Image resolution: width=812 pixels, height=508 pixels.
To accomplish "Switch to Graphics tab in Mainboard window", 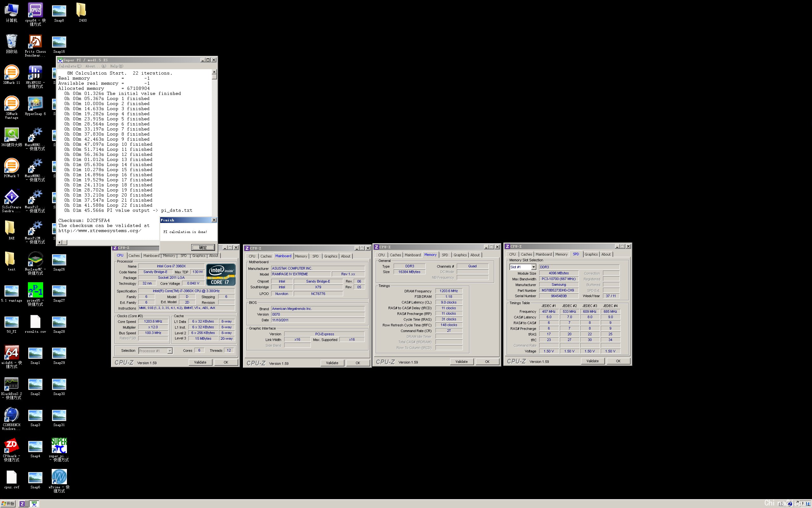I will 331,256.
